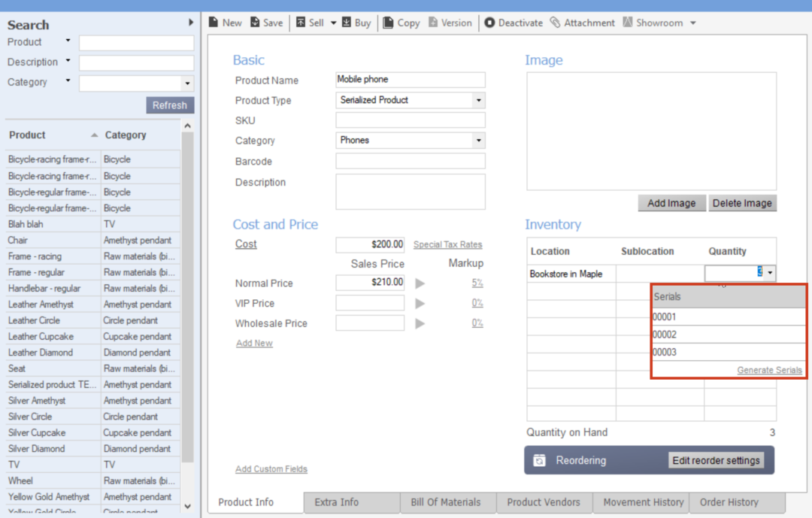The width and height of the screenshot is (812, 518).
Task: Click the Save icon in the toolbar
Action: pyautogui.click(x=256, y=22)
